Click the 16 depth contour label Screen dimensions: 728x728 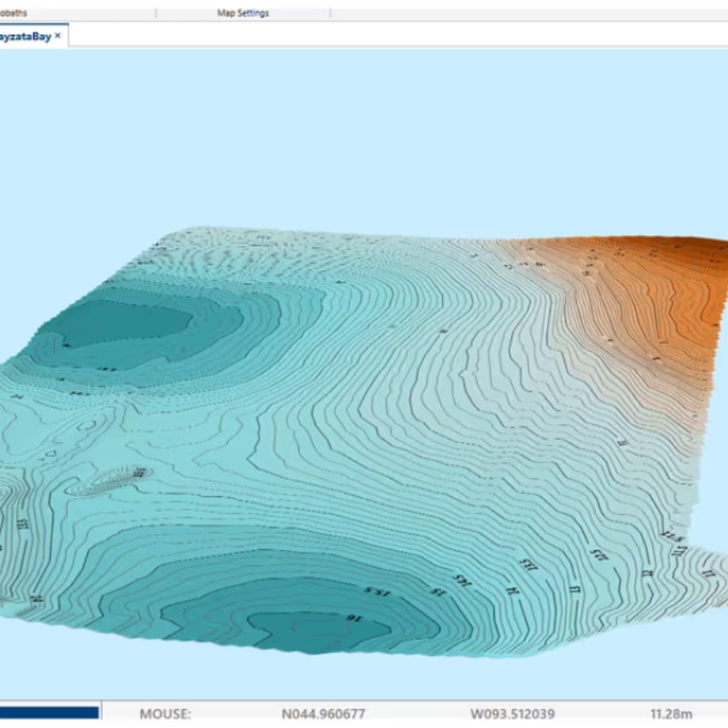point(354,618)
